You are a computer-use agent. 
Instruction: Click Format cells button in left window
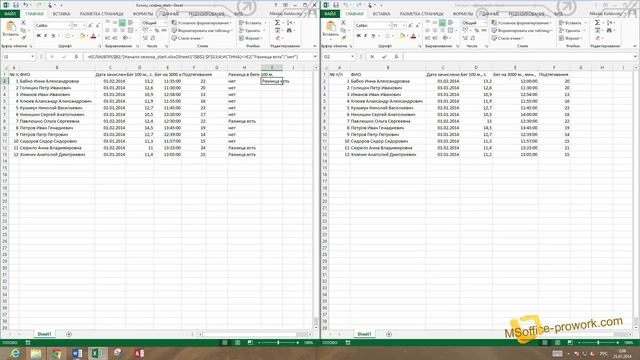click(x=251, y=38)
